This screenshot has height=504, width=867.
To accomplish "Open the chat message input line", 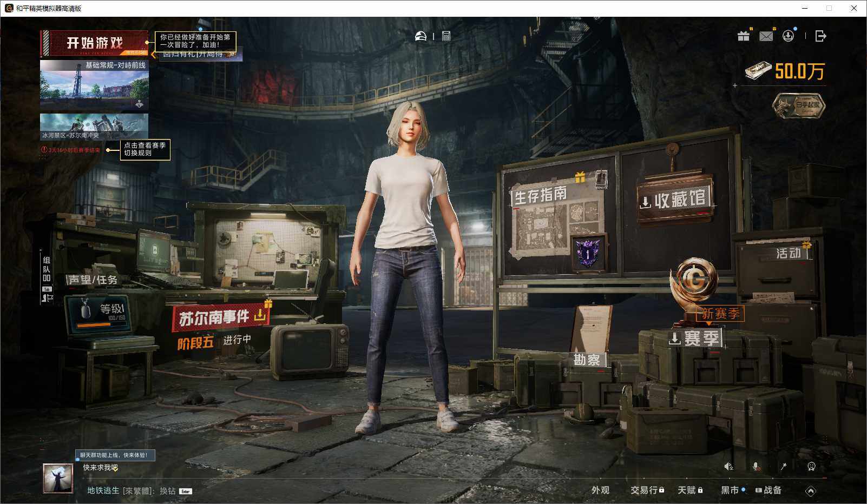I will [x=139, y=491].
